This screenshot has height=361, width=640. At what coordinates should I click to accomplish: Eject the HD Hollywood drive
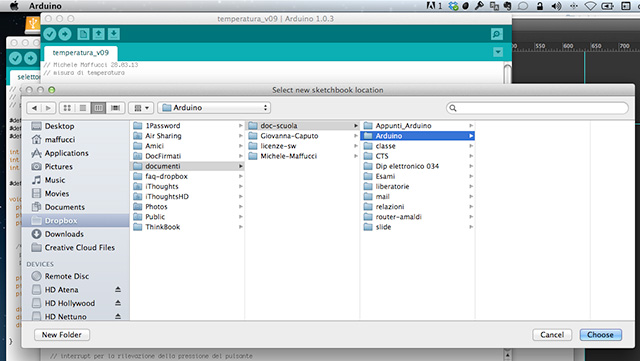click(118, 303)
